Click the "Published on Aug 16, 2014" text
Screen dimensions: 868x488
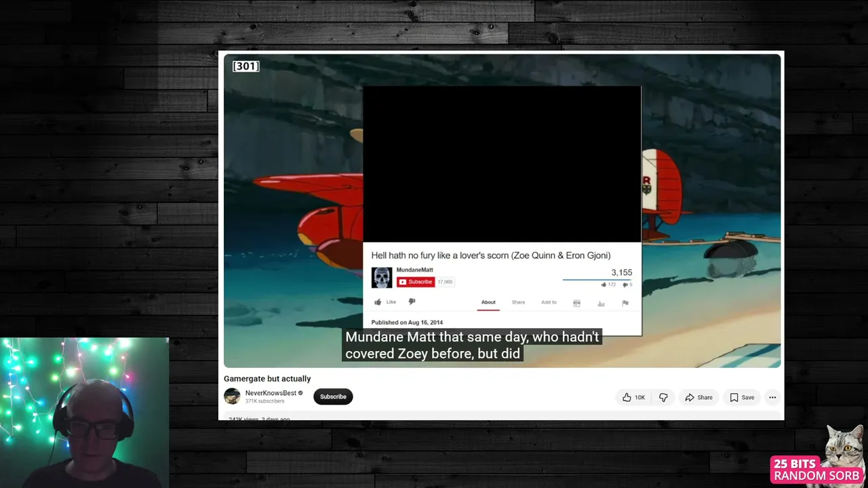(407, 323)
